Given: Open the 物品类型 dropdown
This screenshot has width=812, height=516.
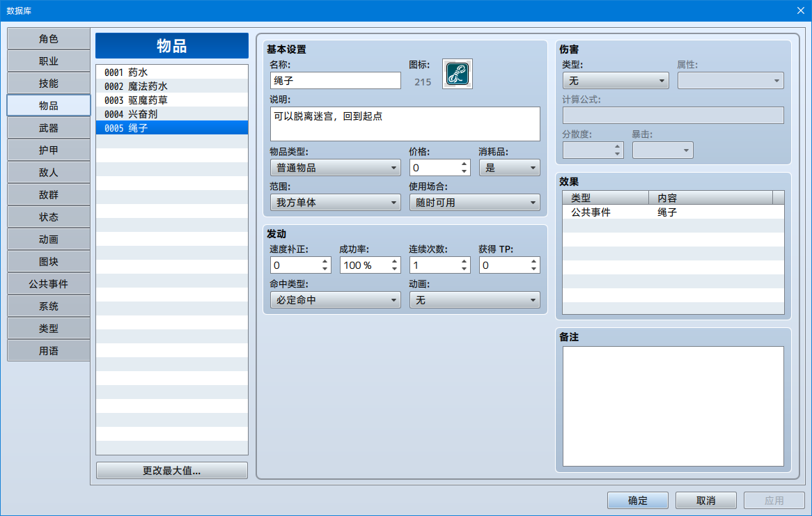Looking at the screenshot, I should (336, 168).
